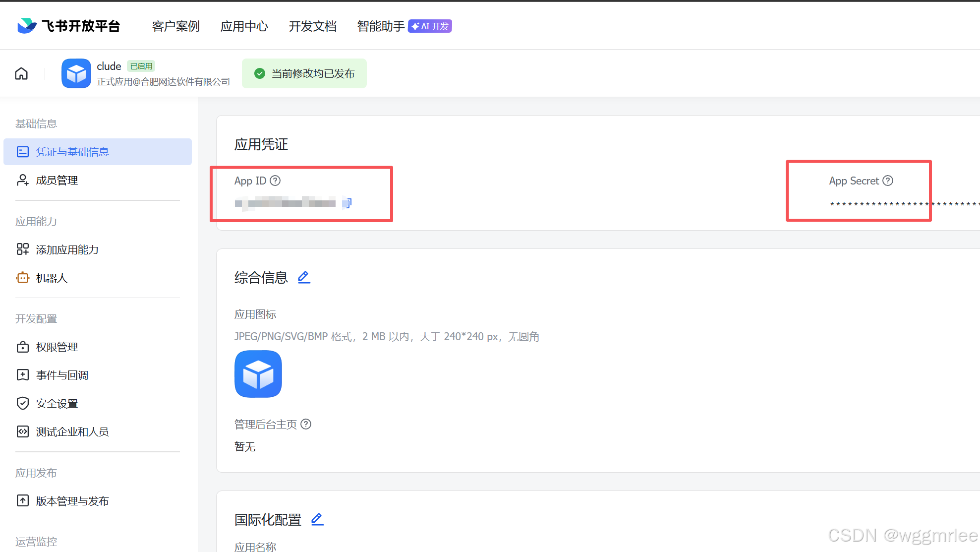This screenshot has height=552, width=980.
Task: Click 管理后台主页 help question icon
Action: 306,424
